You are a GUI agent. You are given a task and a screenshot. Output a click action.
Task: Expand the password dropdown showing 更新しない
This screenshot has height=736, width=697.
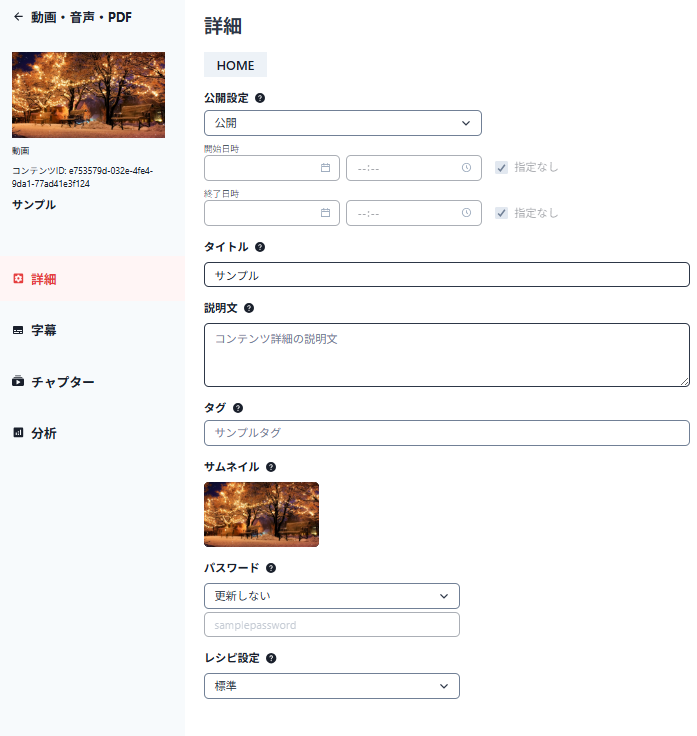[331, 596]
